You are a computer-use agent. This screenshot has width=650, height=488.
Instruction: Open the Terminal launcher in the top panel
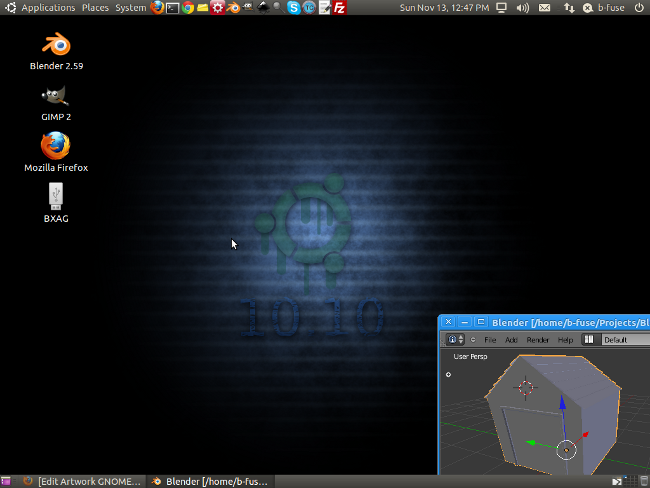(x=172, y=8)
